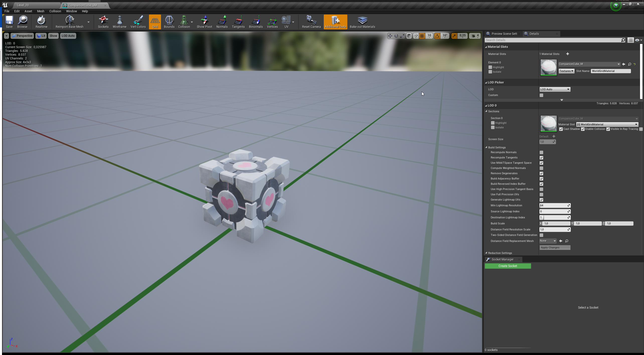644x355 pixels.
Task: Toggle Use MikkTSpace Tangent Space
Action: coord(541,163)
